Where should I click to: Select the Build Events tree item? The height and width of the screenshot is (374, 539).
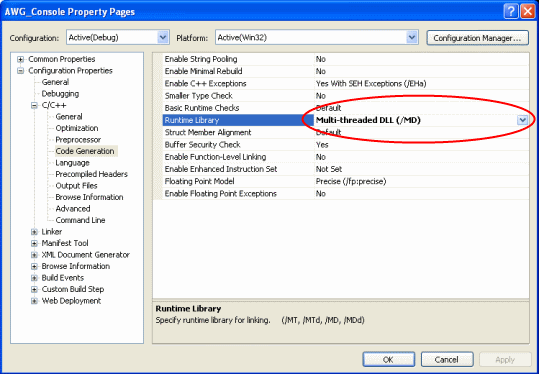(x=63, y=278)
